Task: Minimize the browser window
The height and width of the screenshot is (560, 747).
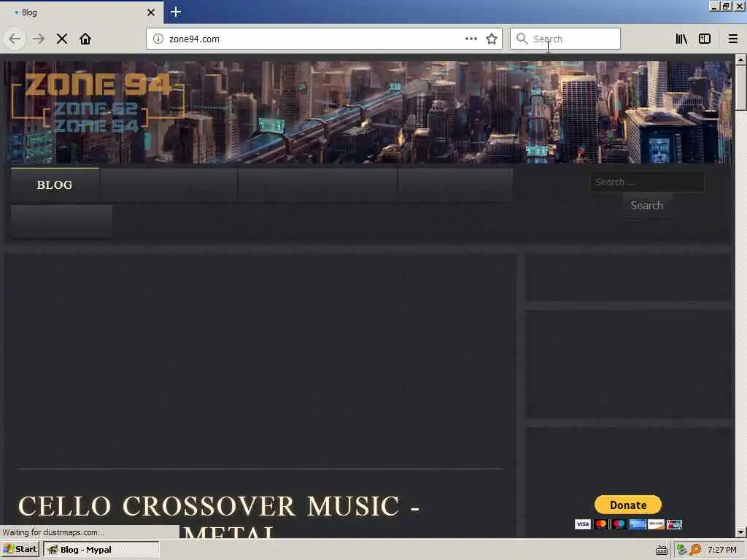Action: (714, 6)
